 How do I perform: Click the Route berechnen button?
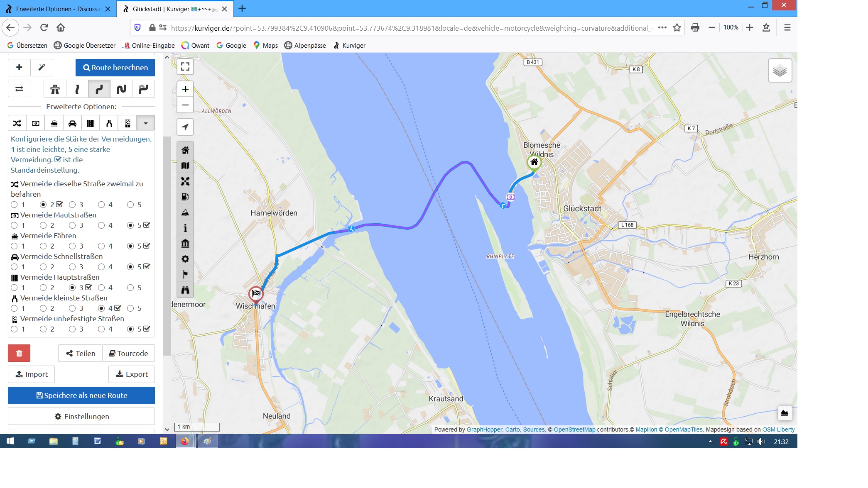(115, 68)
